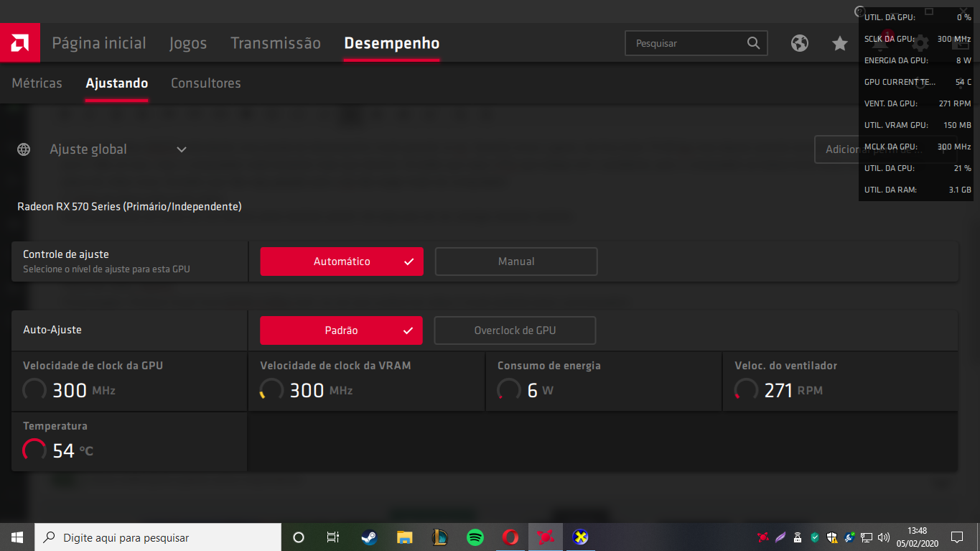
Task: Switch to the Jogos tab
Action: pyautogui.click(x=188, y=43)
